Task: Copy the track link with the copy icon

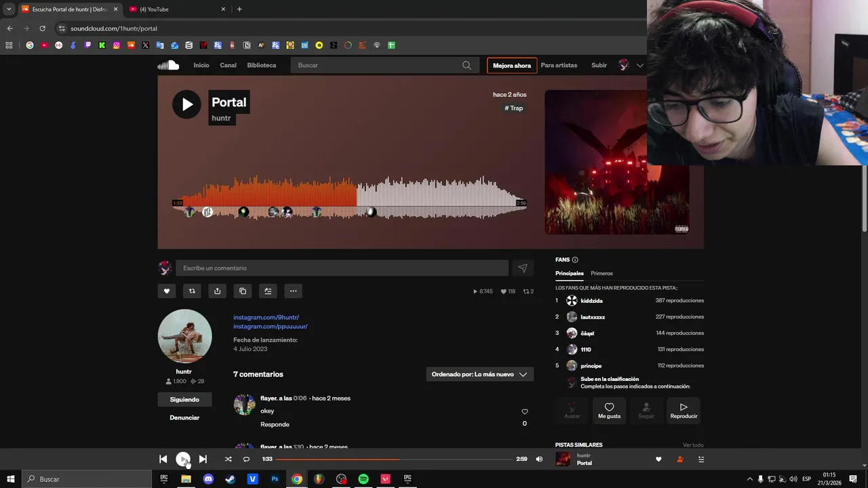Action: (243, 291)
